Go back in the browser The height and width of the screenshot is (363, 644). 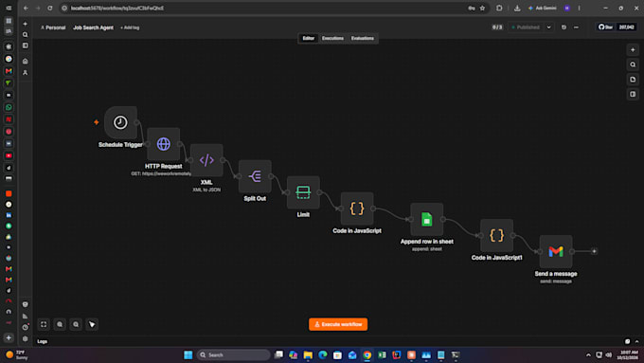tap(26, 8)
